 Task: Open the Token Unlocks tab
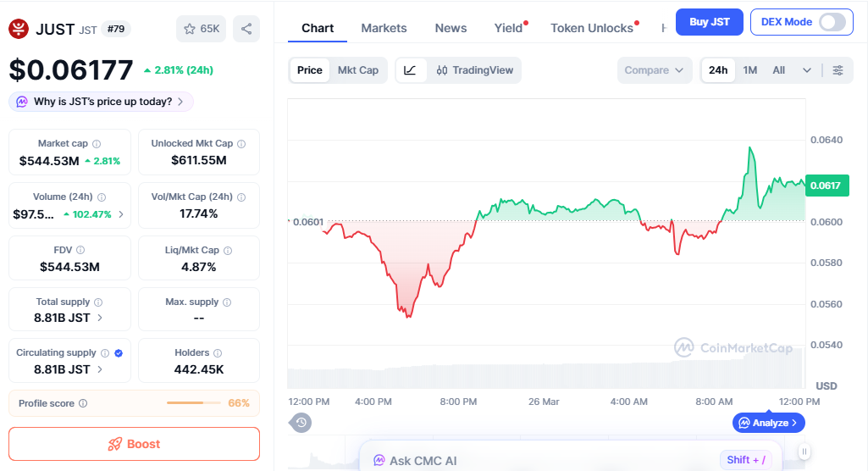pos(592,28)
